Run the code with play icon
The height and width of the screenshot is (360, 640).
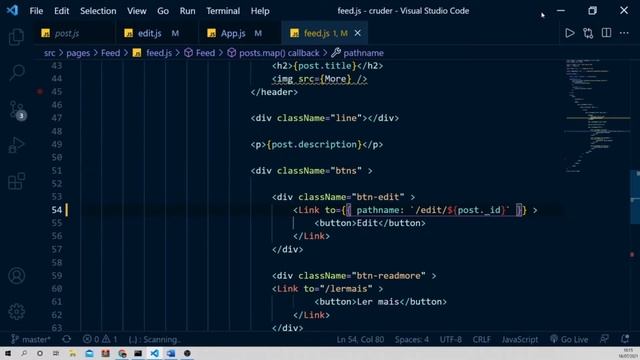[569, 33]
